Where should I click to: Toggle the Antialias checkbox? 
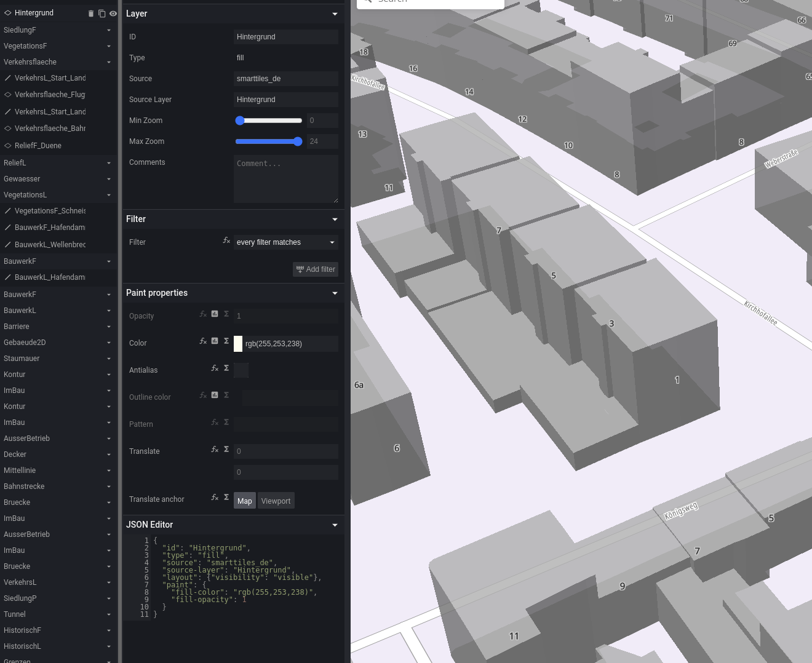[x=241, y=370]
